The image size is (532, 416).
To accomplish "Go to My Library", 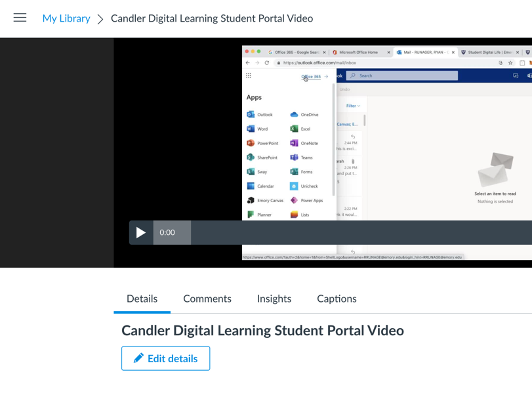I will (66, 18).
